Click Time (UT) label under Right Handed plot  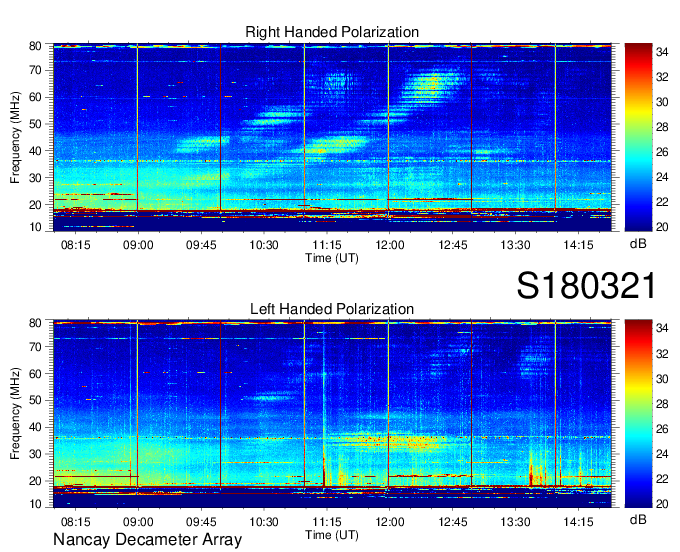[332, 258]
